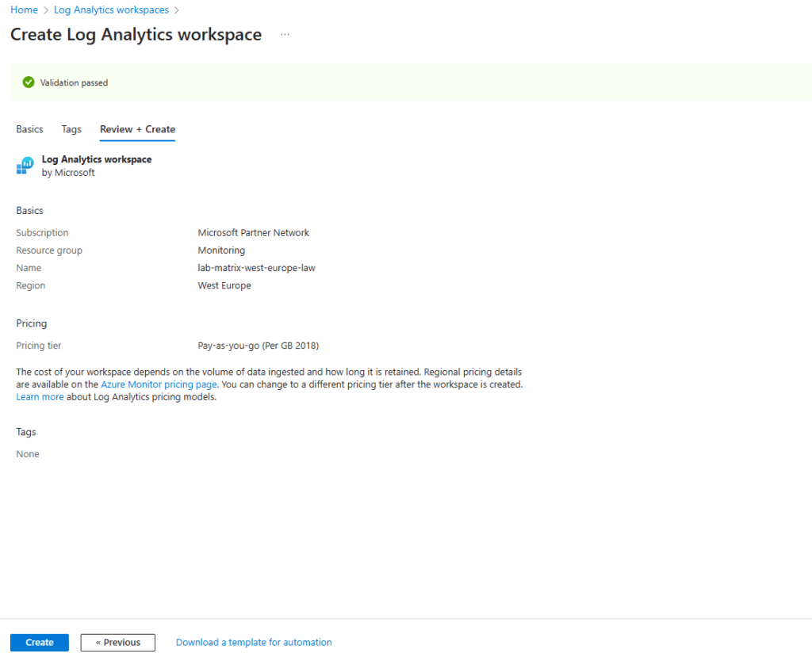Select the Review + Create tab
Image resolution: width=812 pixels, height=661 pixels.
tap(137, 129)
